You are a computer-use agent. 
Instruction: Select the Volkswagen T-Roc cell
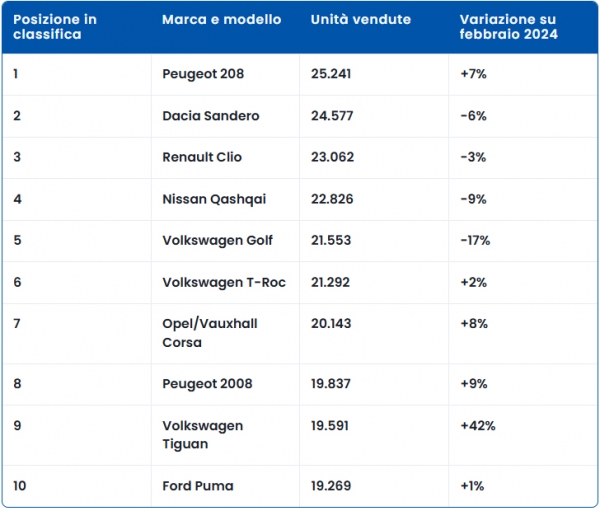[223, 283]
